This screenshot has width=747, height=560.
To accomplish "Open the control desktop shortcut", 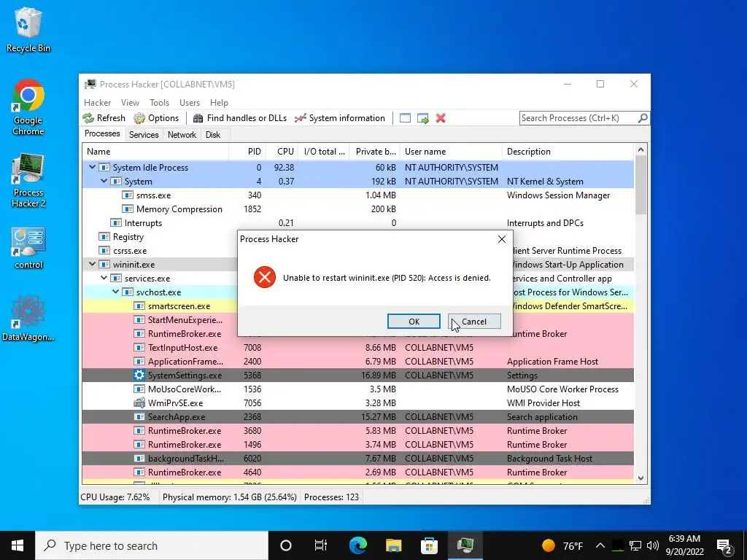I will pyautogui.click(x=28, y=249).
